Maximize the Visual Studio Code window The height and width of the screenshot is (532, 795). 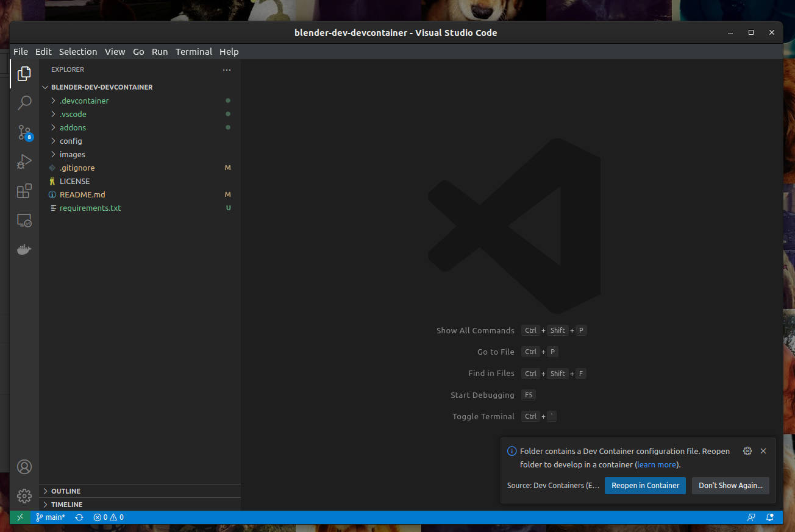coord(751,32)
